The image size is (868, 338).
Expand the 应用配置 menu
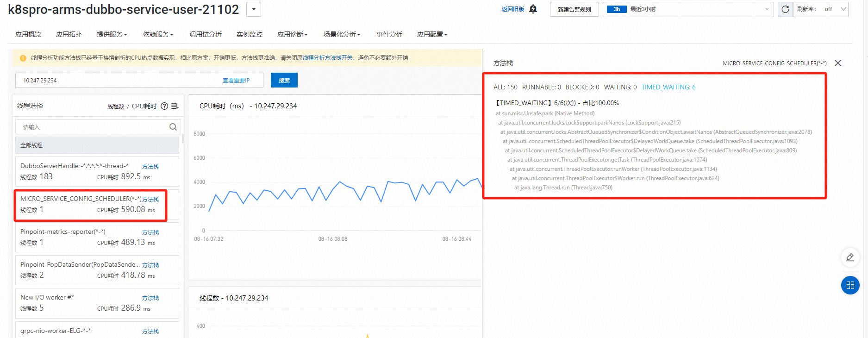(x=432, y=34)
